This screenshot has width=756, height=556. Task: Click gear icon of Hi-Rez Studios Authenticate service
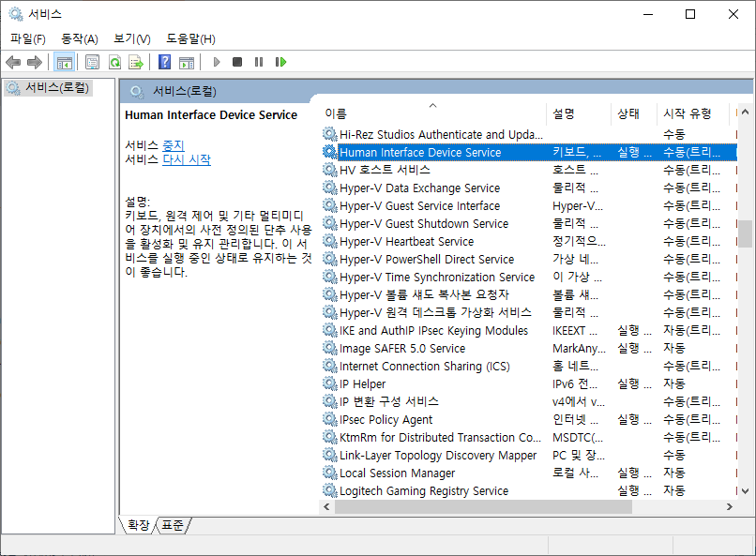[330, 134]
